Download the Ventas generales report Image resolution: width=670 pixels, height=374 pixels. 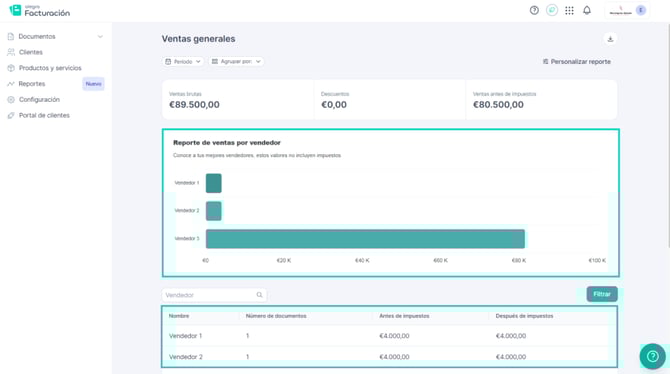(610, 39)
